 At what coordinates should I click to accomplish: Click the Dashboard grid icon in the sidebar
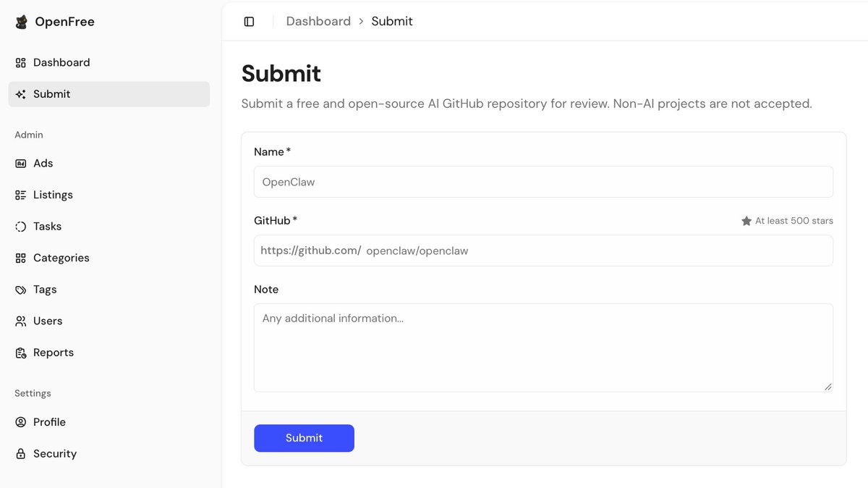coord(20,63)
